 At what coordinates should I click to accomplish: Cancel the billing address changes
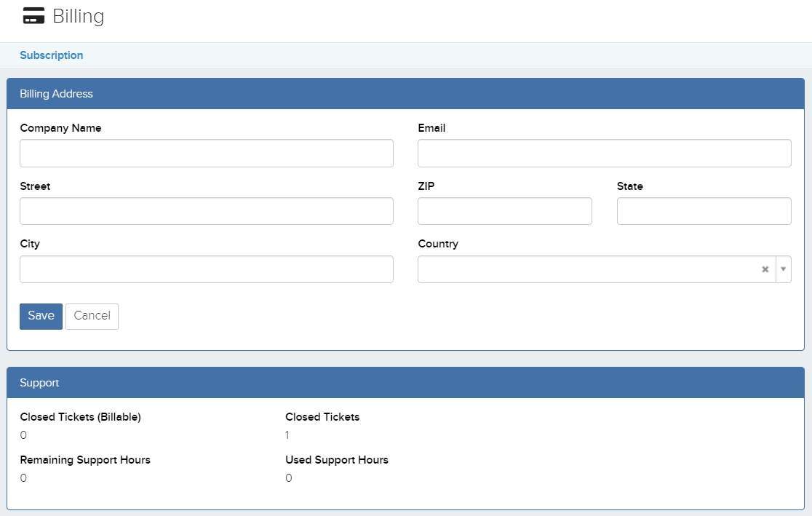pyautogui.click(x=92, y=316)
